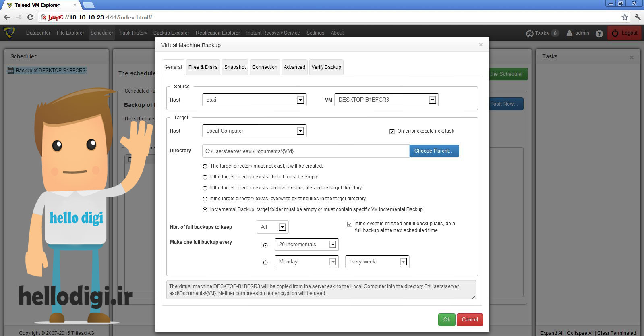644x336 pixels.
Task: Toggle On error execute next task
Action: 392,131
